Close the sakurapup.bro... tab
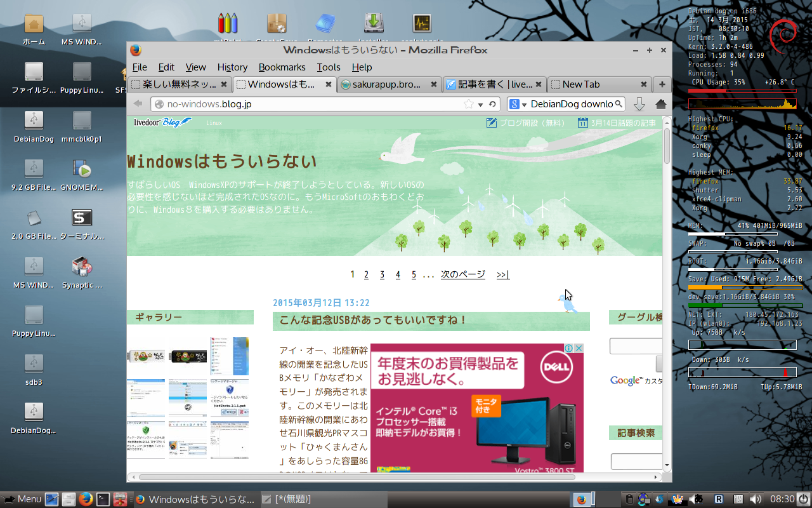This screenshot has height=508, width=812. coord(434,84)
